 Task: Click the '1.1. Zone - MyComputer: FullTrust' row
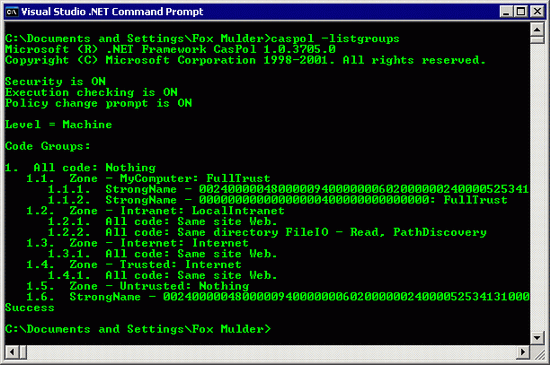pyautogui.click(x=148, y=178)
